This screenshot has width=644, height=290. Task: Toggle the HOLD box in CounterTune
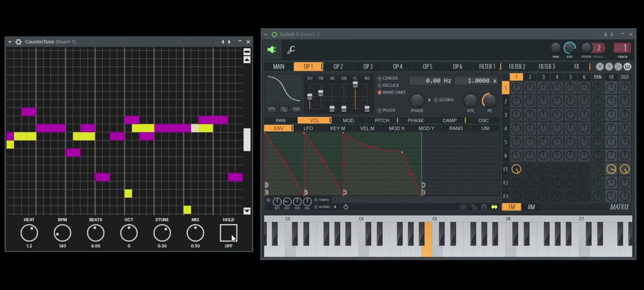point(228,233)
